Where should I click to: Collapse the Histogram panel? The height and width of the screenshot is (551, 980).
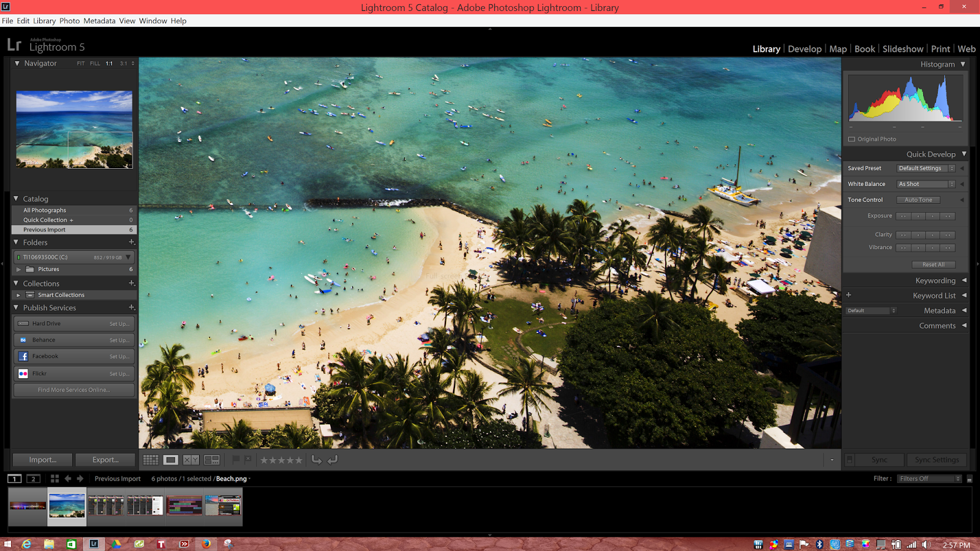pos(963,64)
